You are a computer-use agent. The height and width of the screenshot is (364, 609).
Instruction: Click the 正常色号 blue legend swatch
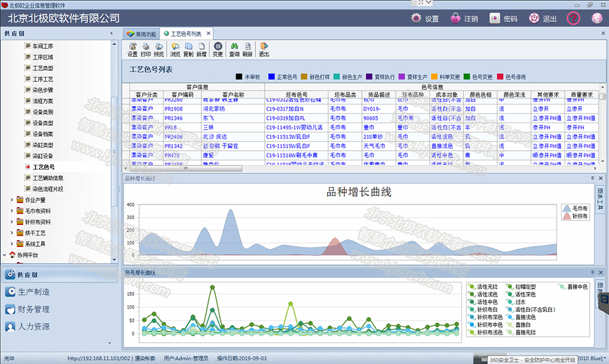click(271, 77)
